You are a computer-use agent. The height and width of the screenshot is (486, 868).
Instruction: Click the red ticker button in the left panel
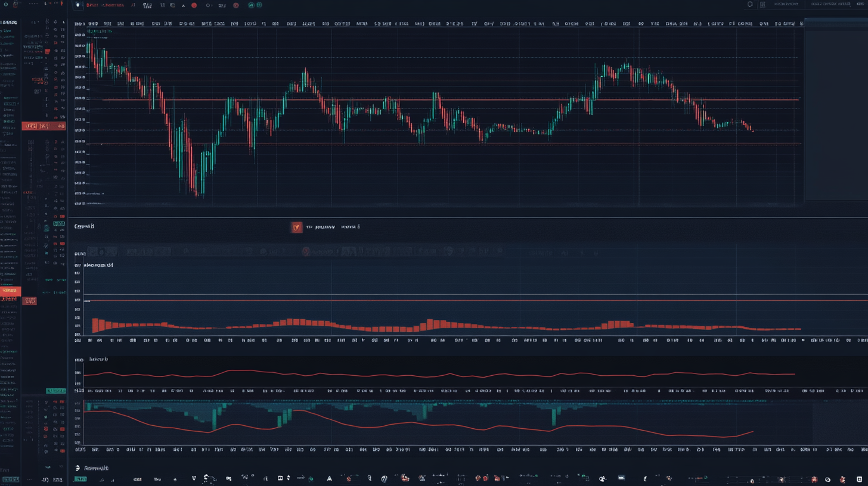[30, 300]
